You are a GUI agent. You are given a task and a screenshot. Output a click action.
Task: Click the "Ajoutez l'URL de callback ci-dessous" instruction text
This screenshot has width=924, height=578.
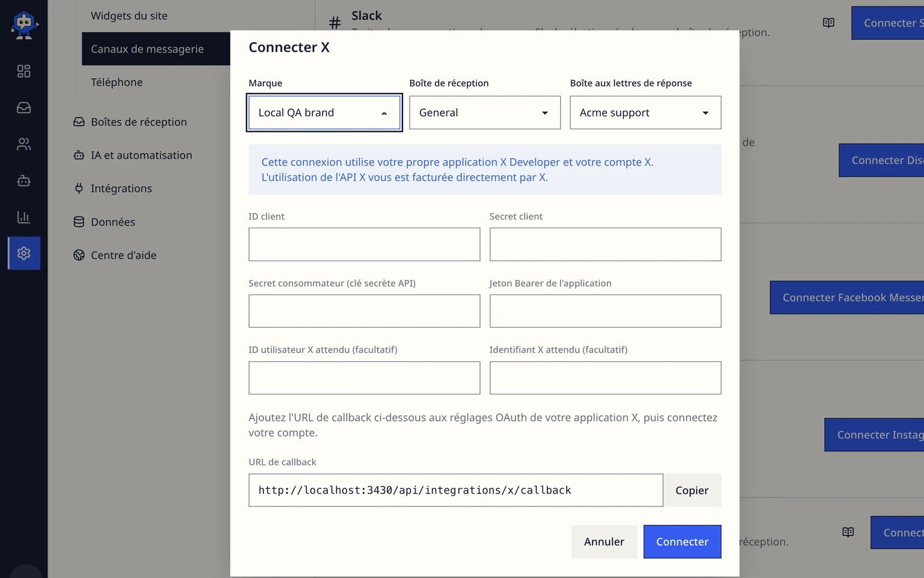pos(483,425)
